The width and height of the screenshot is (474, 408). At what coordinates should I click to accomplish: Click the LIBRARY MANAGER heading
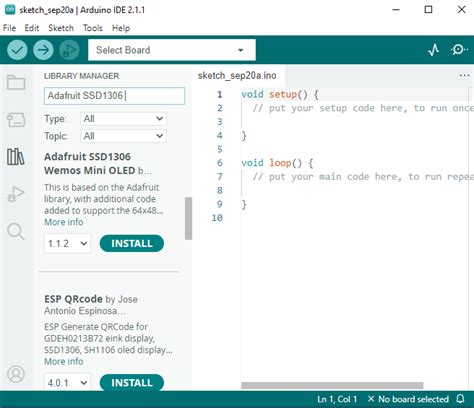(81, 76)
